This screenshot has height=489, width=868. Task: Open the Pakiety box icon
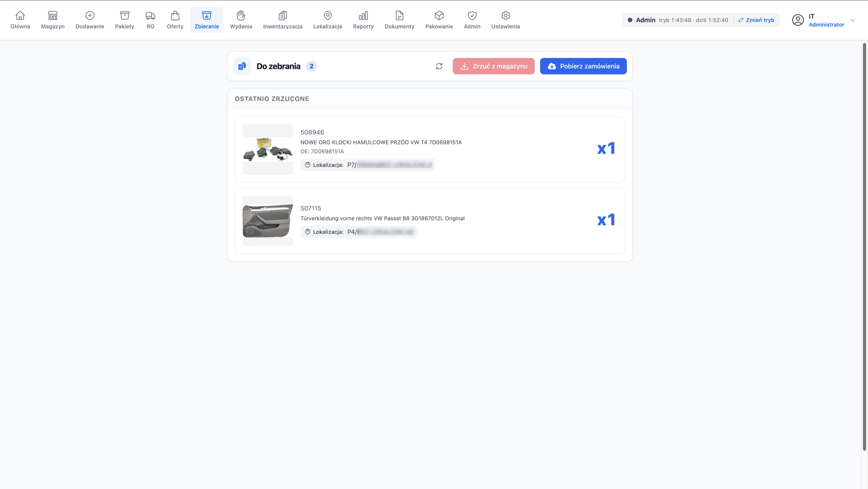point(124,16)
